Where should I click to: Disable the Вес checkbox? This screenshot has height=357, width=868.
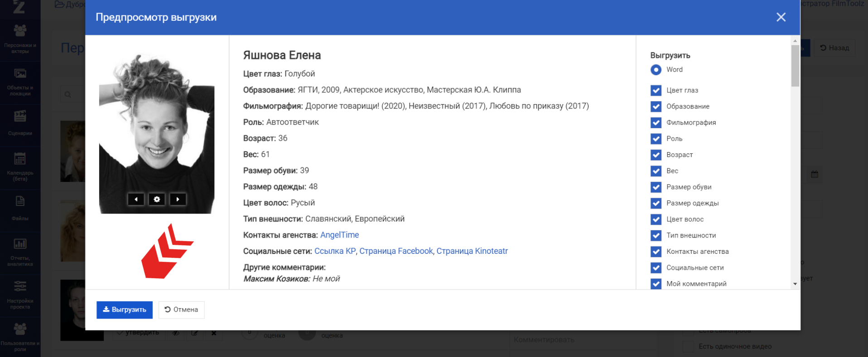[656, 171]
